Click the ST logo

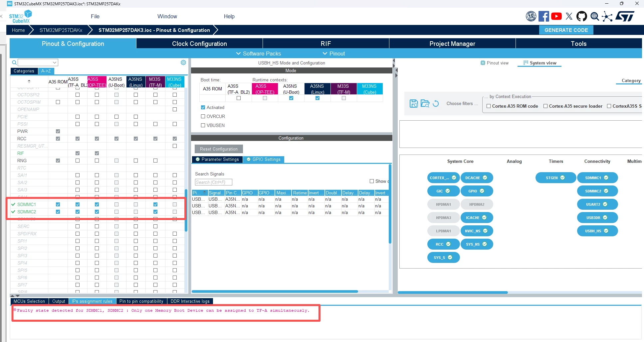click(x=625, y=16)
